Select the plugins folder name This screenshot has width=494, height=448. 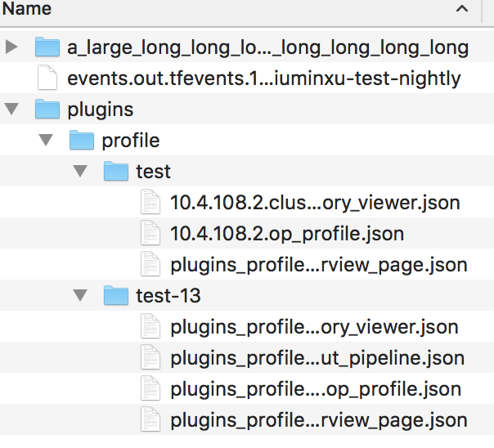tap(101, 110)
